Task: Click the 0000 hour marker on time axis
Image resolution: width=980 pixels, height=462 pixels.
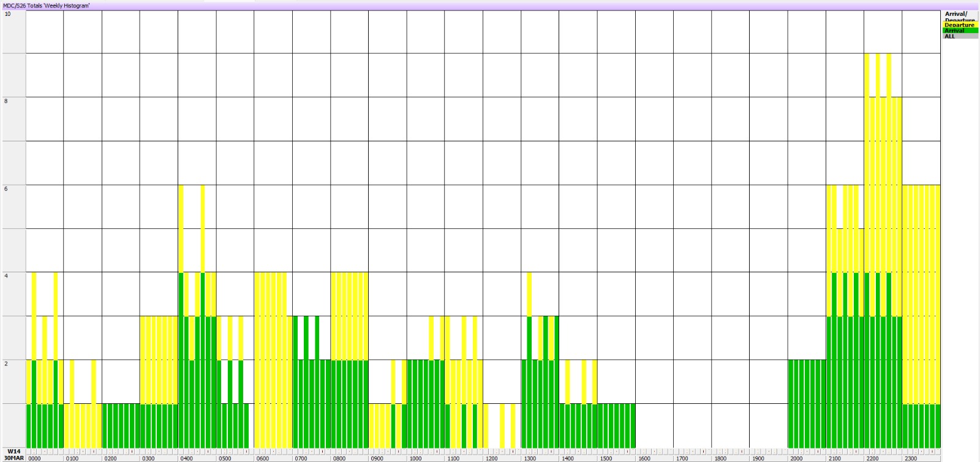Action: pos(35,458)
